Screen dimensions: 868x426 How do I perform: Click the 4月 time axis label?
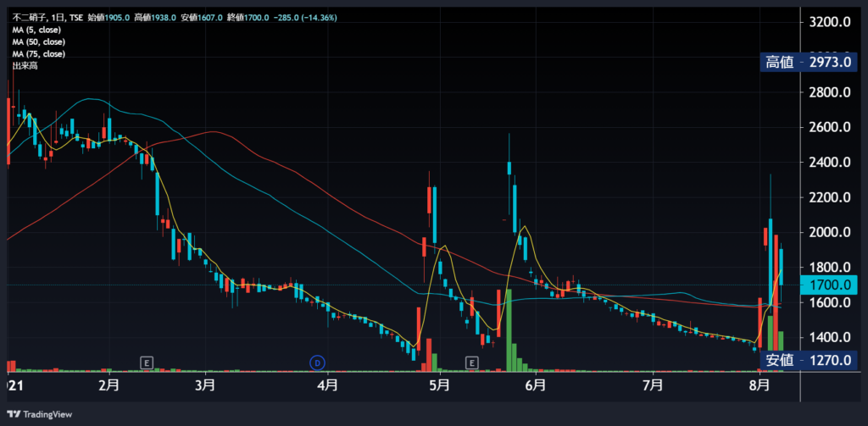(x=328, y=384)
